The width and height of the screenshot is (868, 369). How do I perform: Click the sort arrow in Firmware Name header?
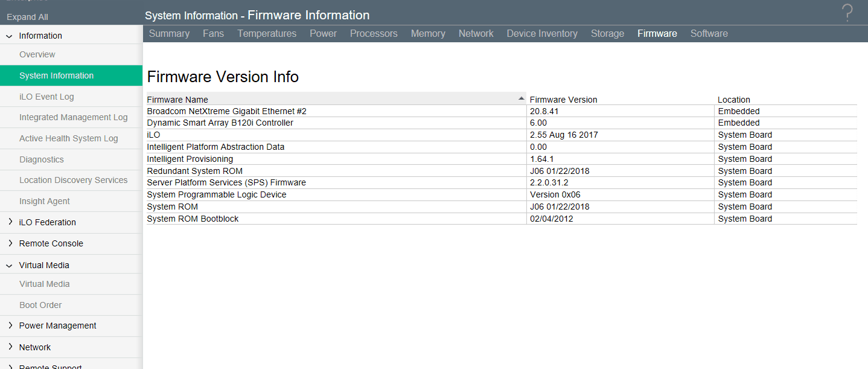[x=522, y=98]
